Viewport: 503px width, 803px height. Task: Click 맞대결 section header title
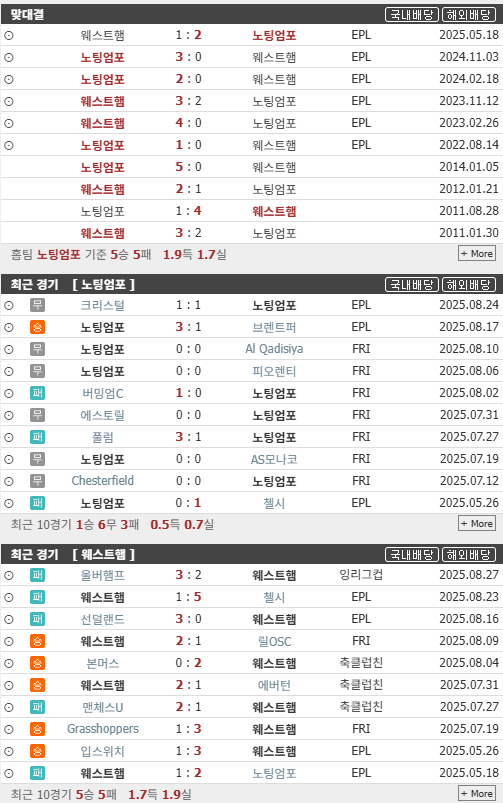pyautogui.click(x=27, y=15)
